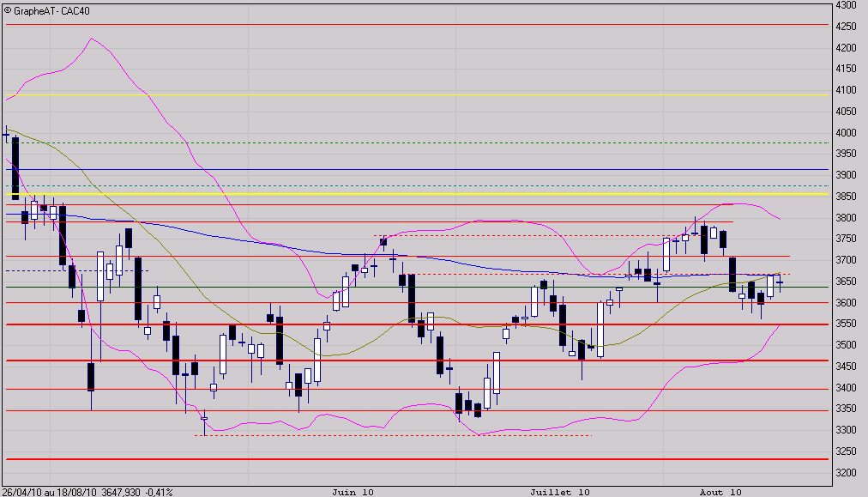This screenshot has width=868, height=497.
Task: Click the -0,41% variation text
Action: [159, 492]
